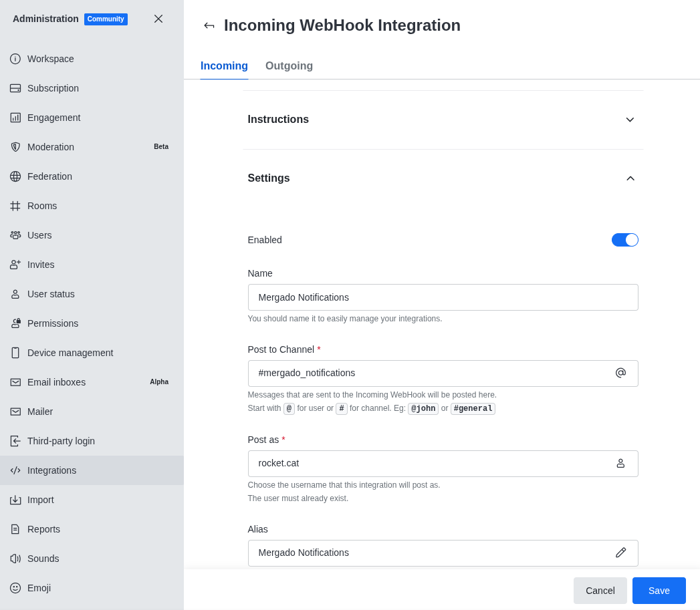Select the Incoming tab

[224, 66]
